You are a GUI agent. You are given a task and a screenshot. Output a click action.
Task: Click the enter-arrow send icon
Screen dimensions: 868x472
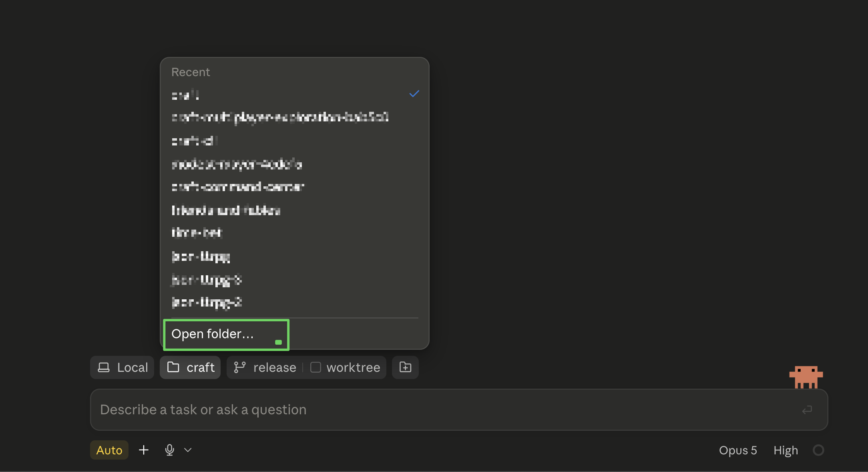(807, 410)
